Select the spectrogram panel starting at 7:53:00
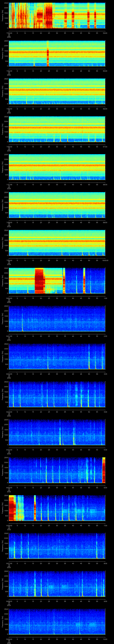 coord(57,16)
